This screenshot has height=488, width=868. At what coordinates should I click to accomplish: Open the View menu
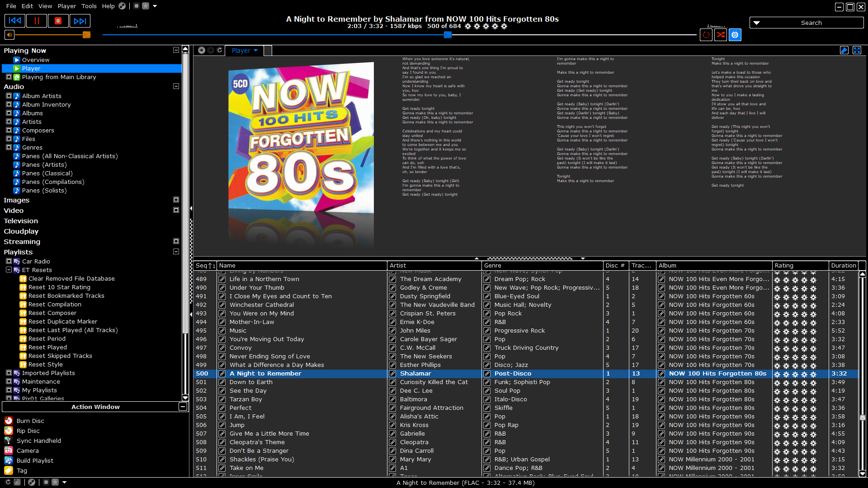[x=45, y=6]
